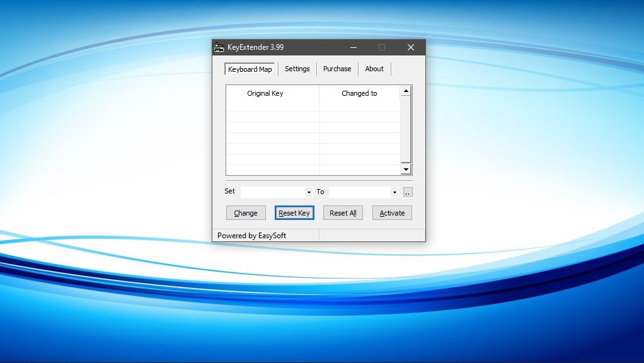Click the Original Key column header
Image resolution: width=644 pixels, height=363 pixels.
[x=265, y=93]
